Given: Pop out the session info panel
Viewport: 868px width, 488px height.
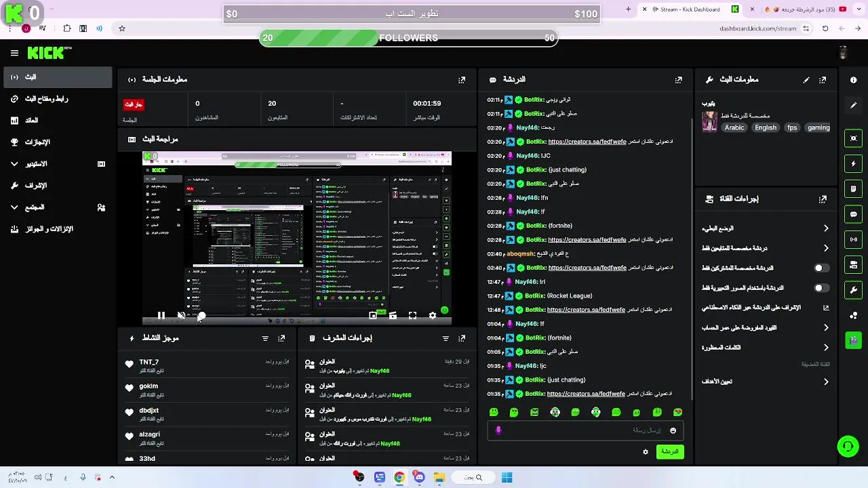Looking at the screenshot, I should tap(462, 79).
